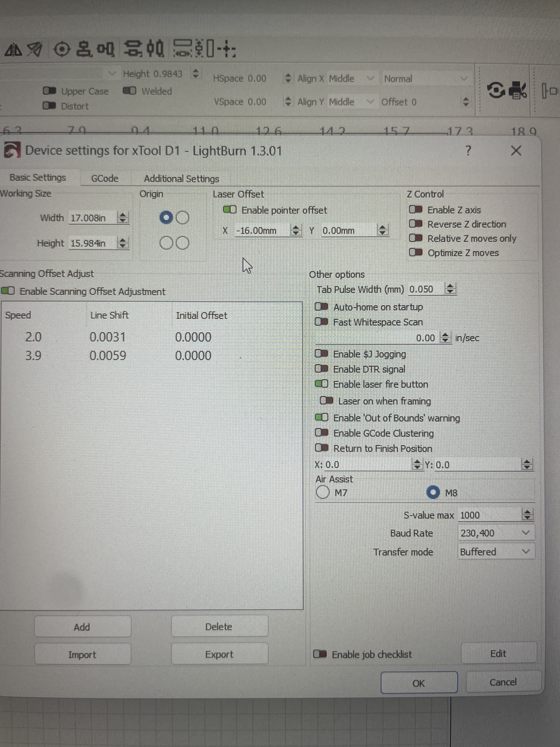
Task: Click the Flip Horizontal mirror icon
Action: (13, 49)
